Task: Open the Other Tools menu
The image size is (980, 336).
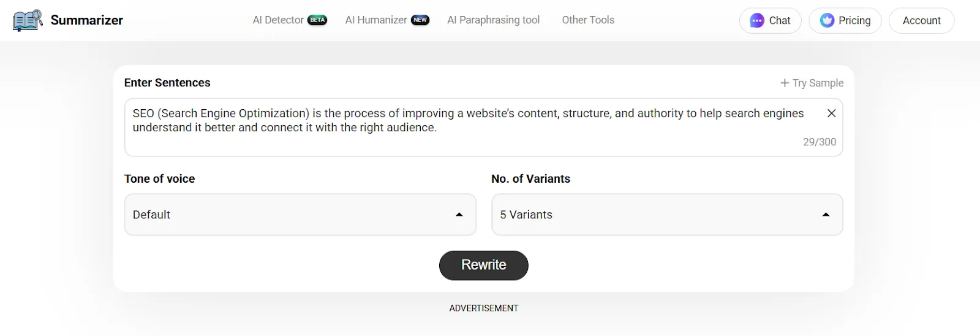Action: 588,20
